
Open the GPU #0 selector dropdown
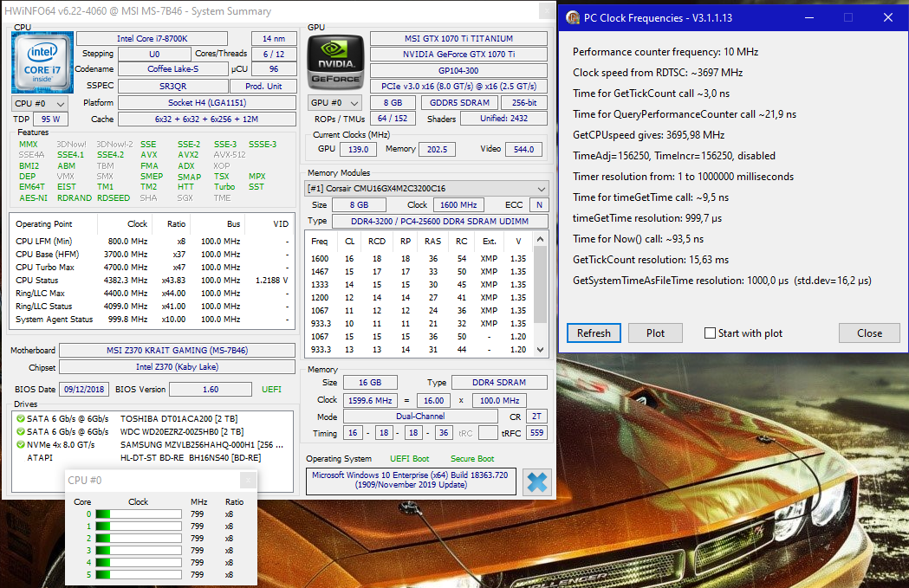point(335,103)
